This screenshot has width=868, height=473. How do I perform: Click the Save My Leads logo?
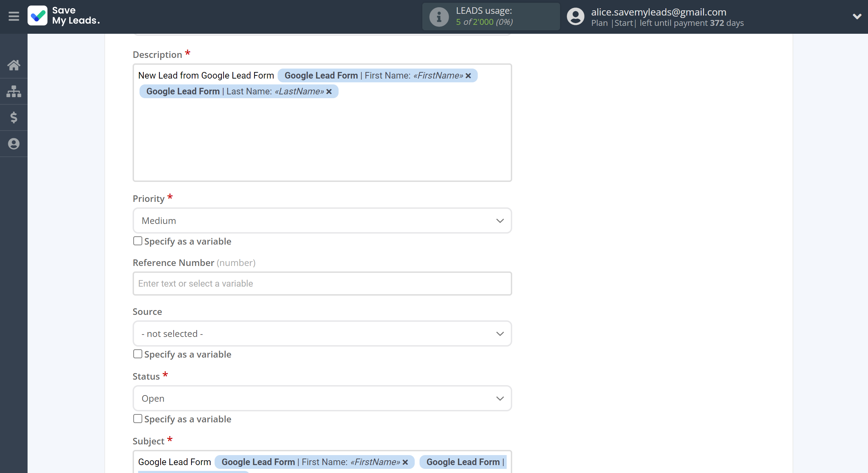click(x=64, y=16)
